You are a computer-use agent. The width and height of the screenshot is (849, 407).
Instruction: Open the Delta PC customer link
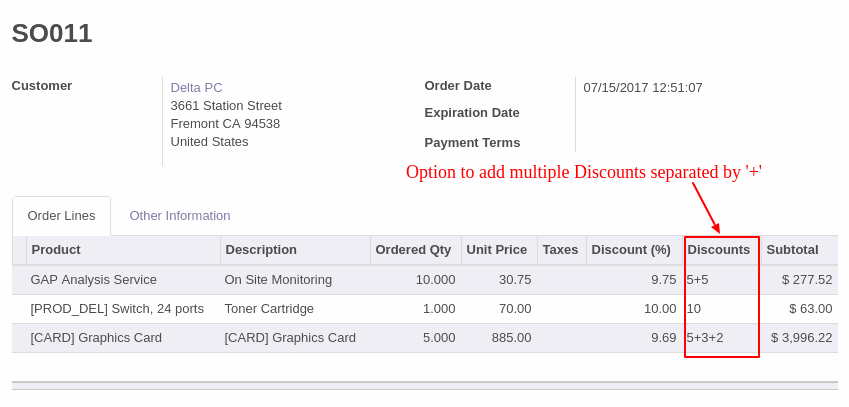[197, 88]
